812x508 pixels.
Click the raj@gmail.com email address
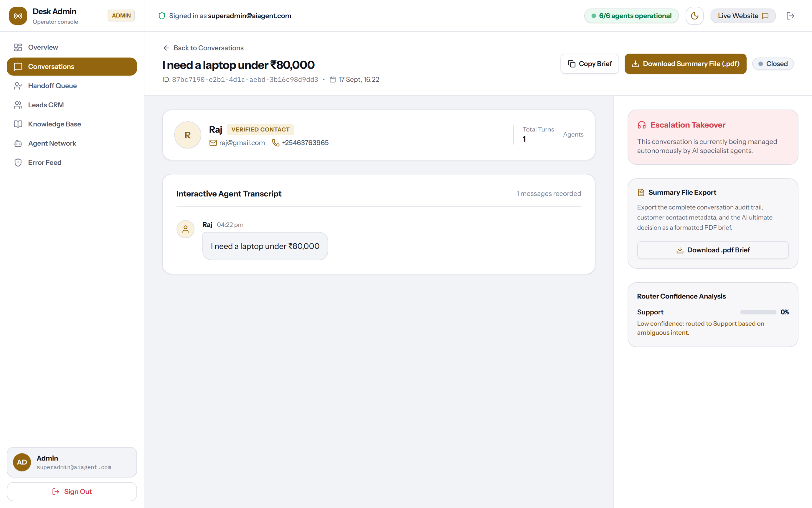click(242, 143)
